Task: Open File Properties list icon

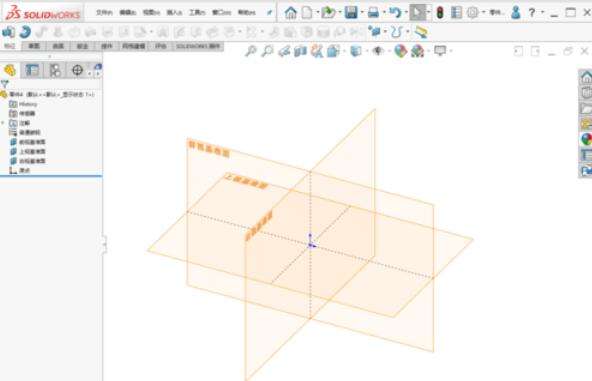Action: (456, 13)
